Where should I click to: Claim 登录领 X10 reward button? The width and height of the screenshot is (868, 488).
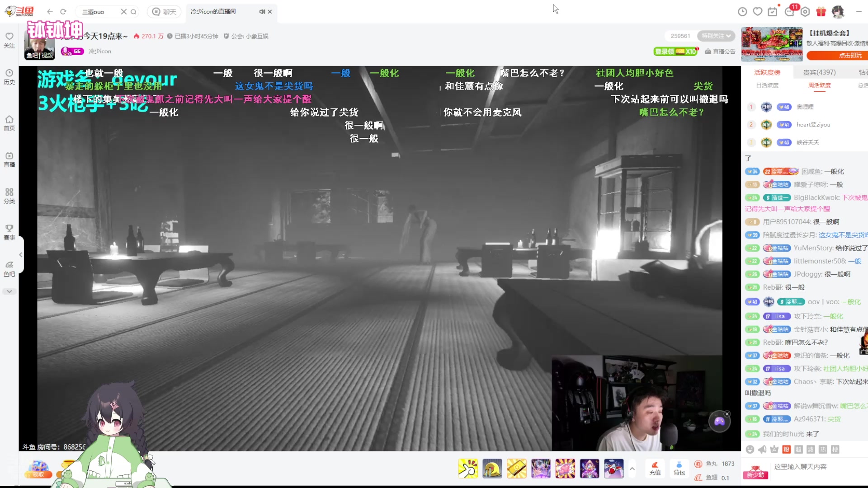coord(676,52)
